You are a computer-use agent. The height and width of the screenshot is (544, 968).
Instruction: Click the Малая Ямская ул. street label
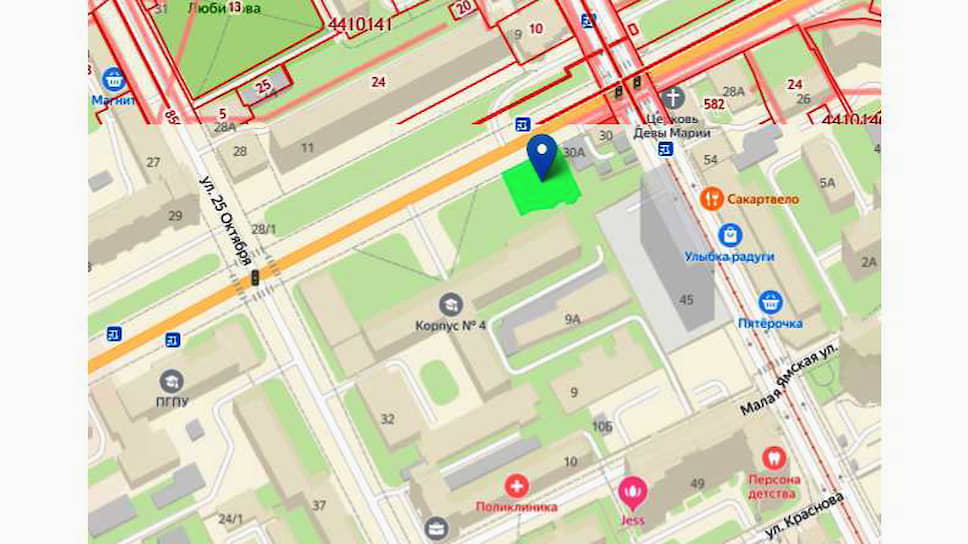pyautogui.click(x=788, y=379)
